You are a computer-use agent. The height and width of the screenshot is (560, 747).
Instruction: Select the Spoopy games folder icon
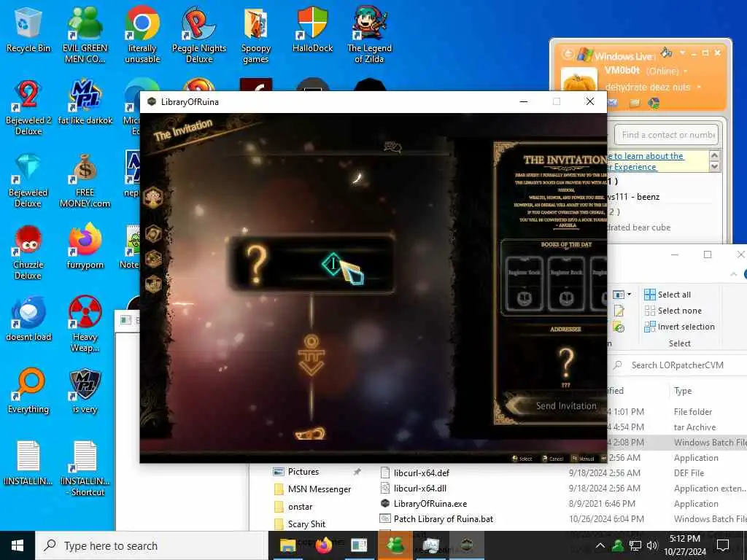click(256, 34)
